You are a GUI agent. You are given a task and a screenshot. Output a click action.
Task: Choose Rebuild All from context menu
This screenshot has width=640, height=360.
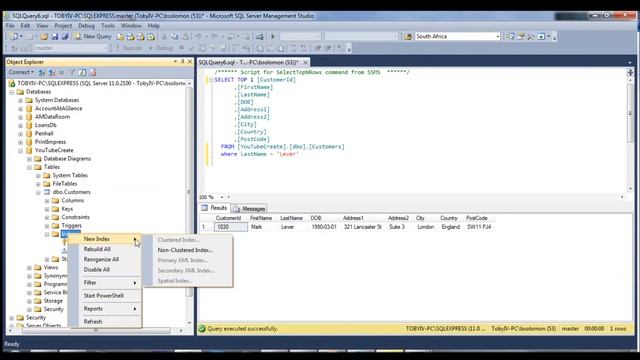point(106,249)
